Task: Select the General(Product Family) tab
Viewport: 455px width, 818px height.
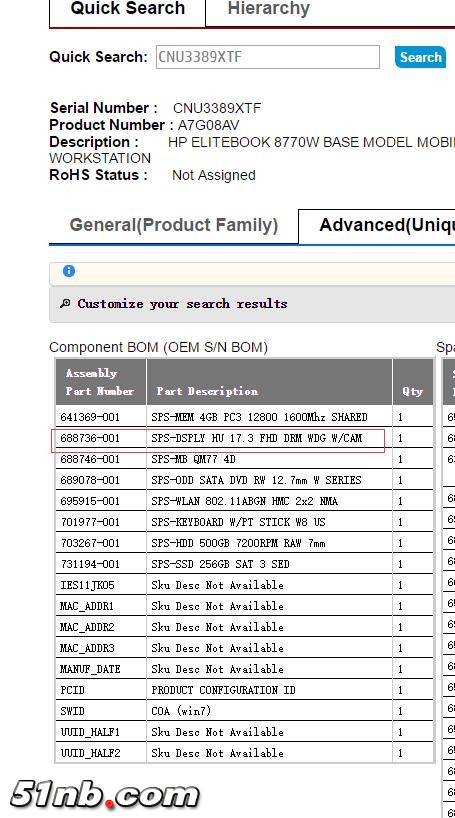Action: 174,225
